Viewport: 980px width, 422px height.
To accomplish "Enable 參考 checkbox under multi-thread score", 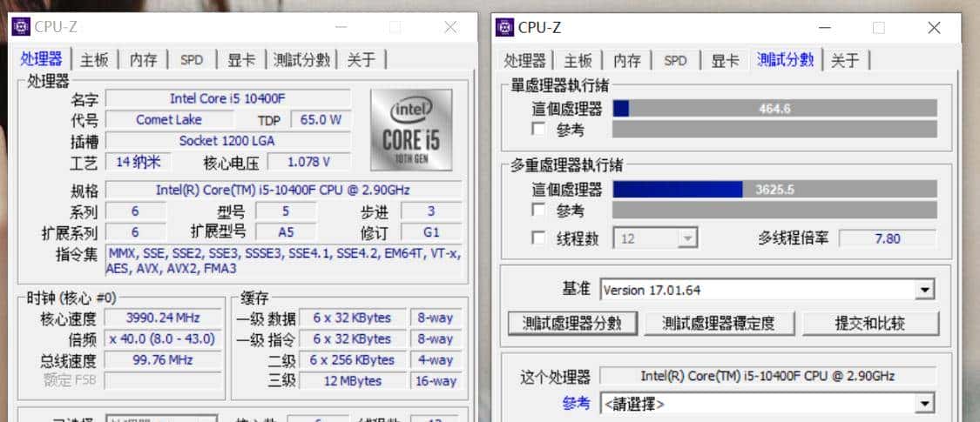I will pyautogui.click(x=538, y=209).
